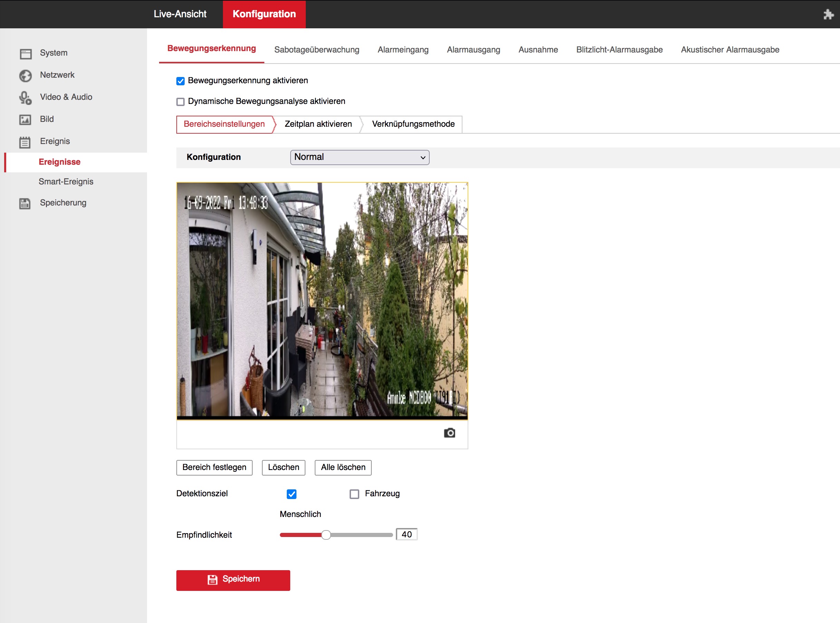Open the Konfiguration Normal dropdown
840x623 pixels.
pyautogui.click(x=360, y=157)
